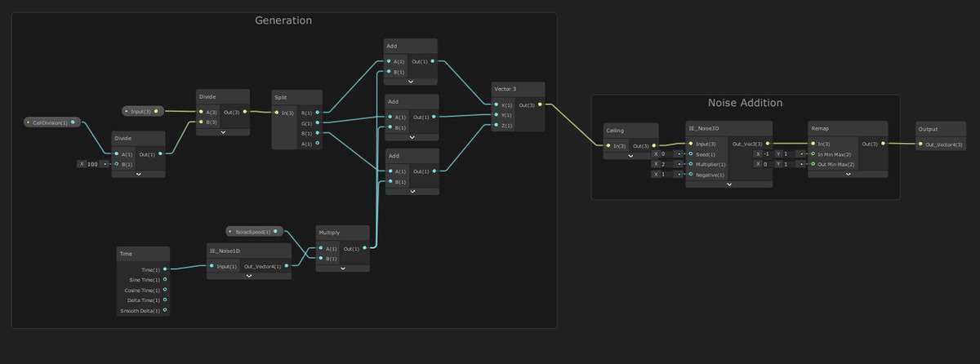Click the Time node title bar
Viewport: 980px width, 364px height.
(x=143, y=254)
